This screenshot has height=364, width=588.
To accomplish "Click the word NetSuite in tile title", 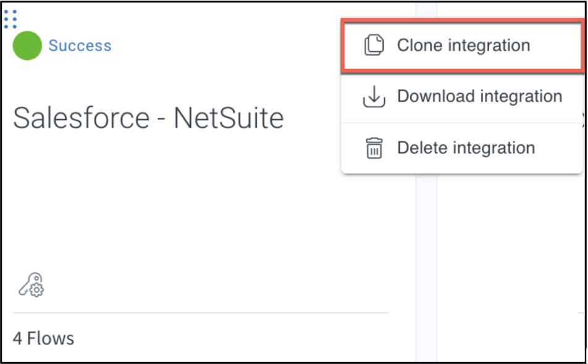I will click(228, 117).
